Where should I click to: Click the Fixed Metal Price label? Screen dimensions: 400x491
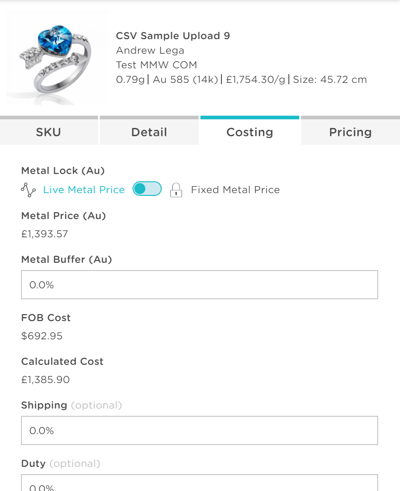tap(235, 190)
